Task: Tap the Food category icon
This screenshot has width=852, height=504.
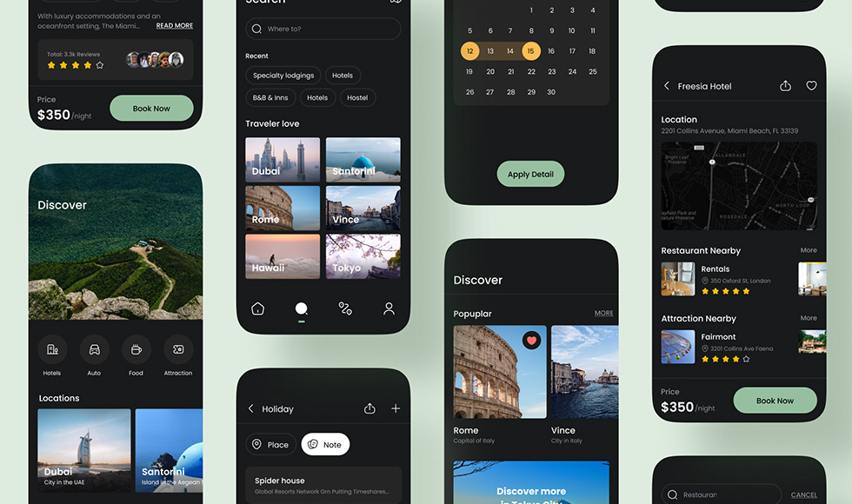Action: click(x=136, y=349)
